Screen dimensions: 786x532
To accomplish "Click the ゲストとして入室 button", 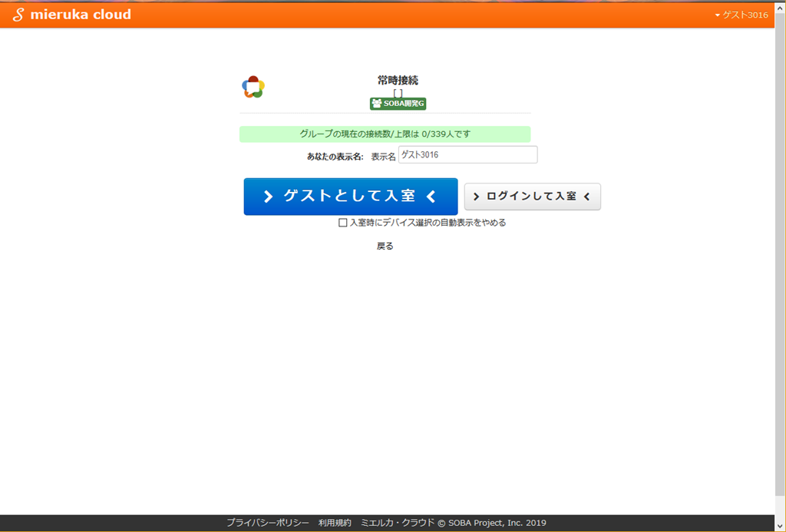I will click(350, 197).
